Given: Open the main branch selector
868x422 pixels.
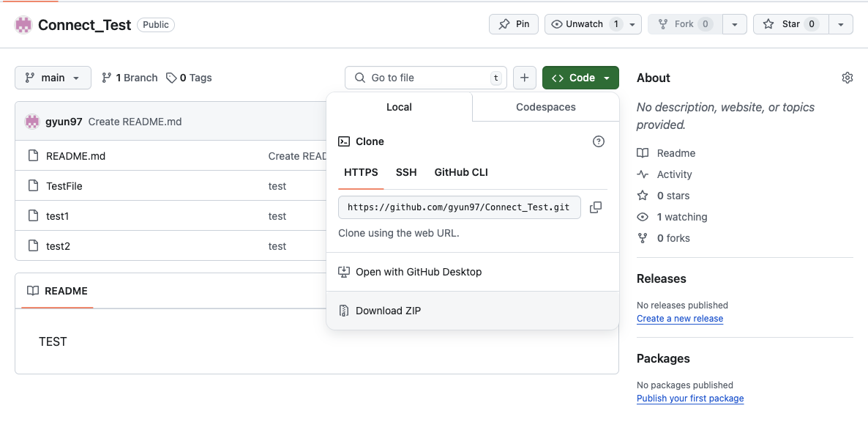Looking at the screenshot, I should click(53, 78).
